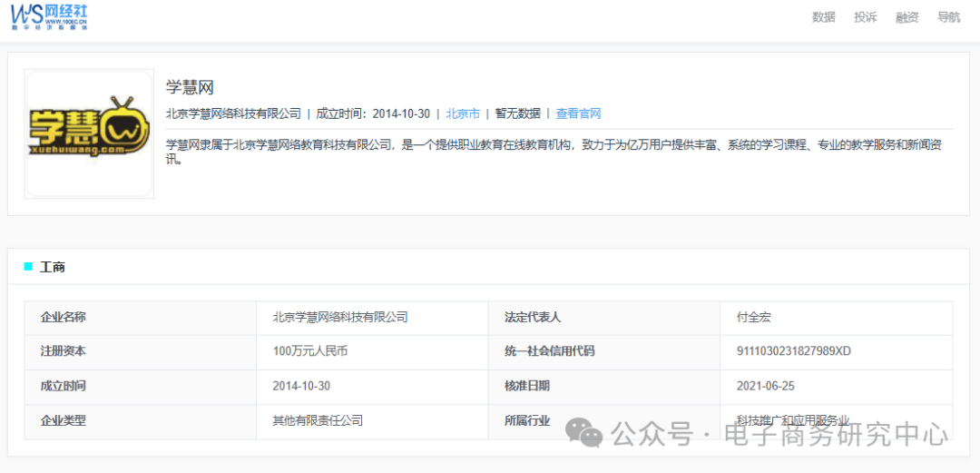Open the 投诉 menu item

pyautogui.click(x=866, y=17)
